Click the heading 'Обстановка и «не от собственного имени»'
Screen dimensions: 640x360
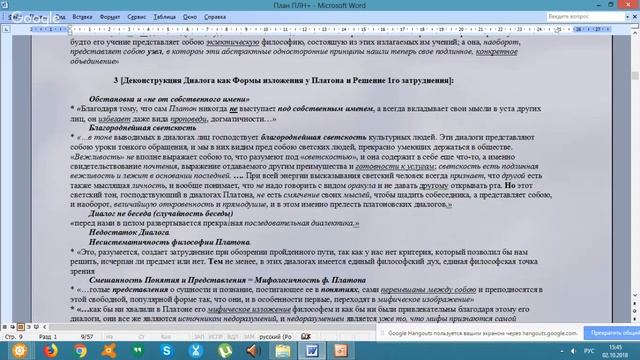point(169,99)
